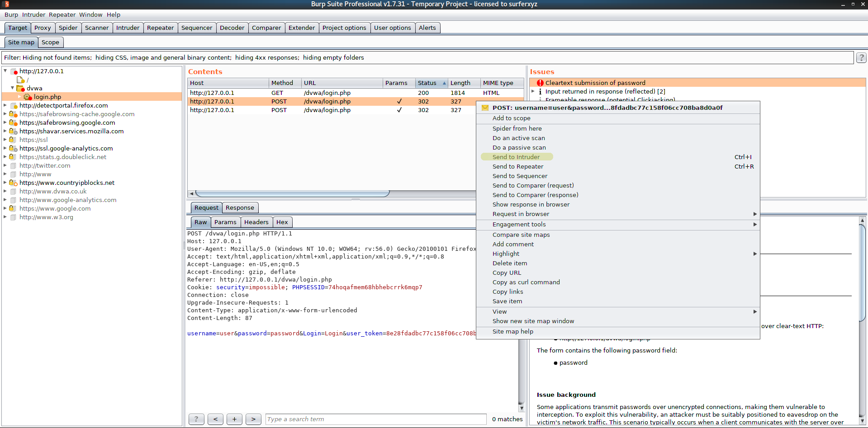
Task: Click the site map filter bar
Action: pos(427,57)
